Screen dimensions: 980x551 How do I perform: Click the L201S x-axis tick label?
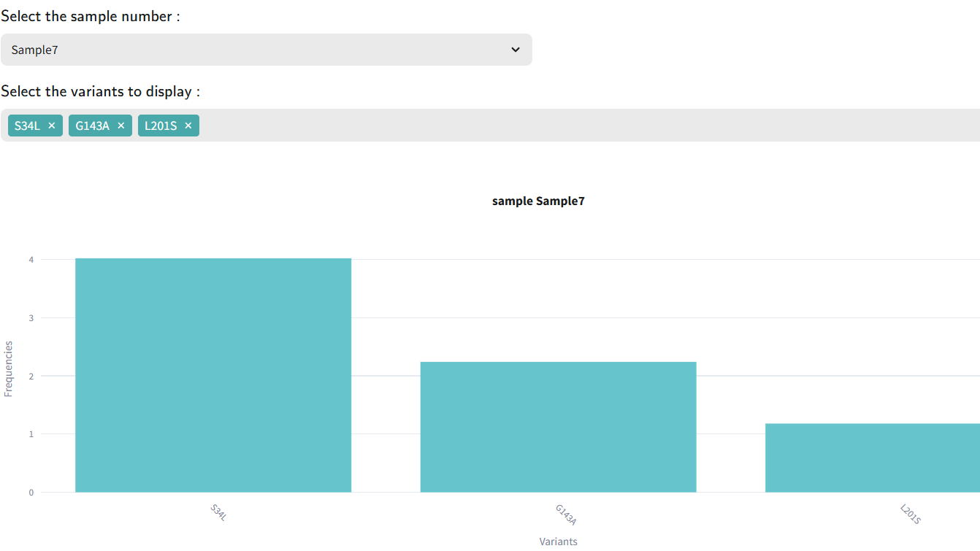[911, 515]
